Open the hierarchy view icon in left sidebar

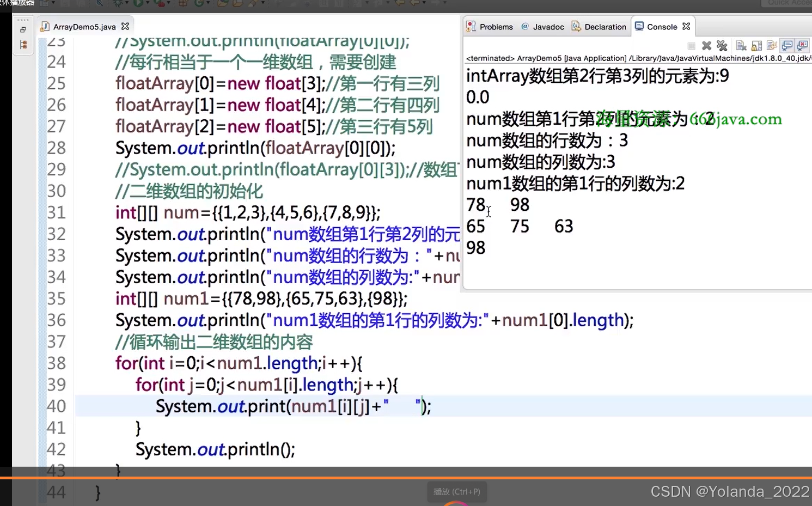[23, 45]
